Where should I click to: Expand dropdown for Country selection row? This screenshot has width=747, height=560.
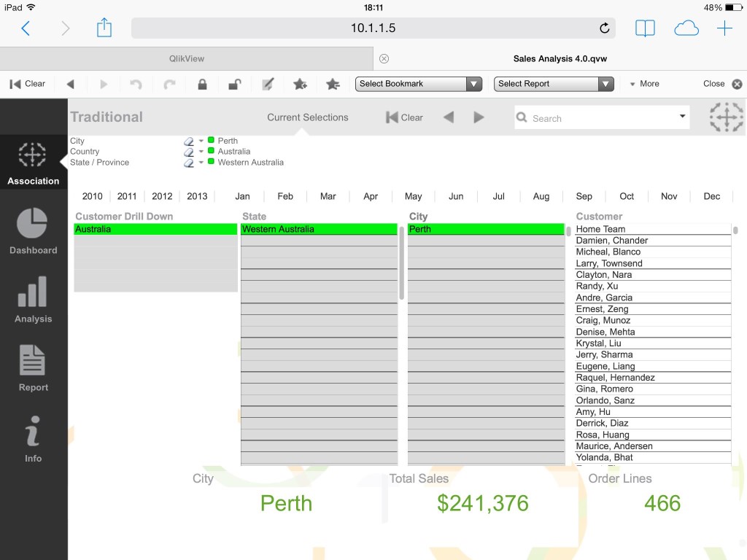tap(201, 152)
